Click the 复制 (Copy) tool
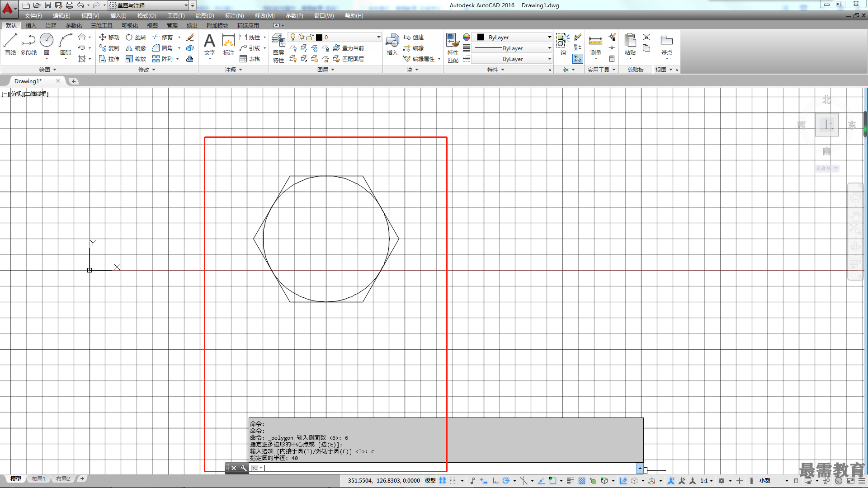Image resolution: width=868 pixels, height=488 pixels. click(109, 48)
